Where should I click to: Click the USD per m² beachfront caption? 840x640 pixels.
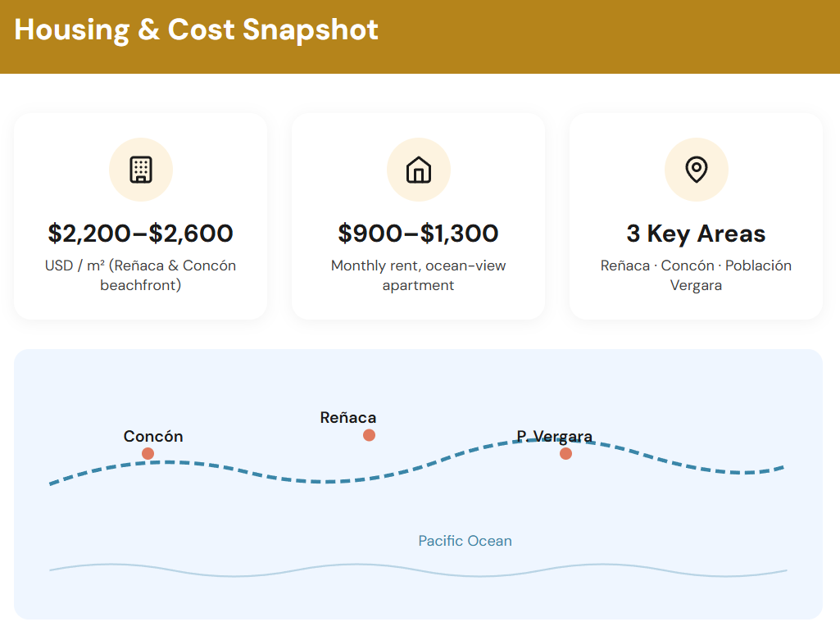[x=141, y=275]
